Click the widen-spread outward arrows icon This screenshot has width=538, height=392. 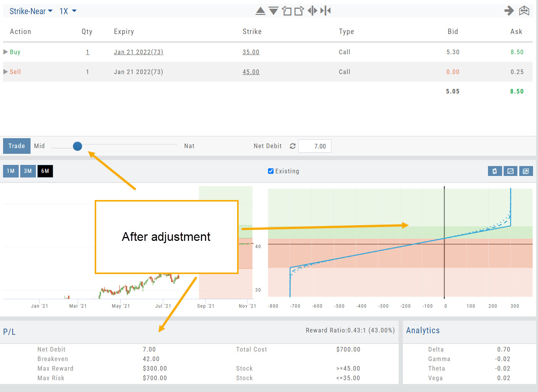(312, 11)
